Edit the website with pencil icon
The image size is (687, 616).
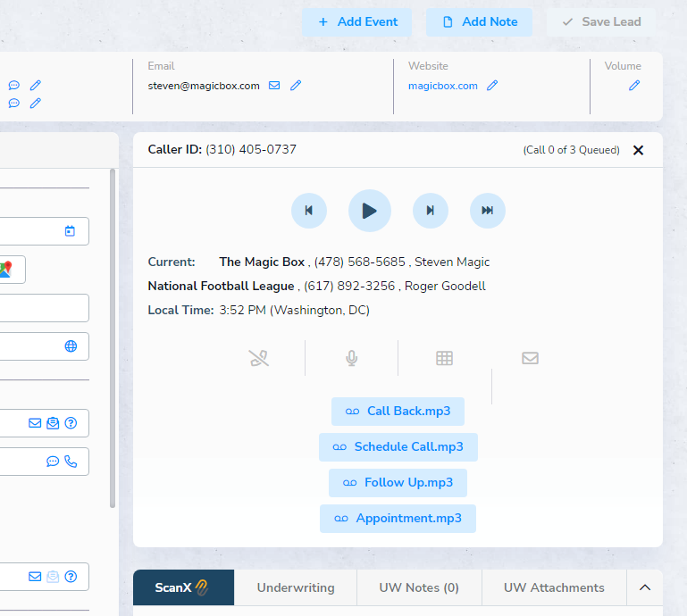pyautogui.click(x=492, y=86)
